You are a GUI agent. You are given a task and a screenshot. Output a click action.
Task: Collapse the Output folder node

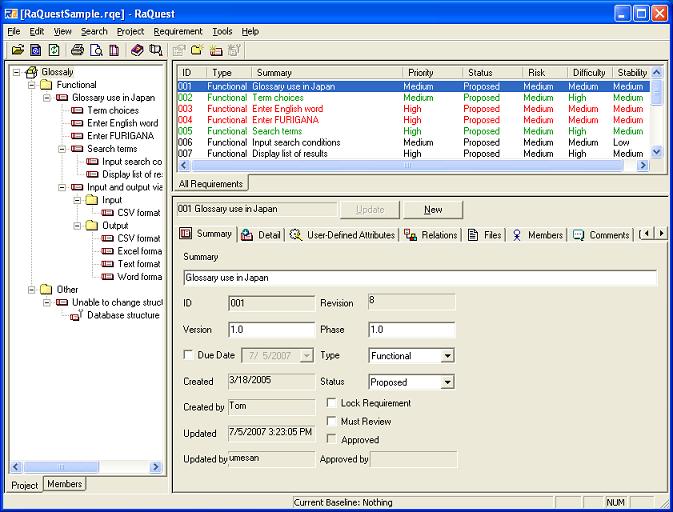coord(77,226)
